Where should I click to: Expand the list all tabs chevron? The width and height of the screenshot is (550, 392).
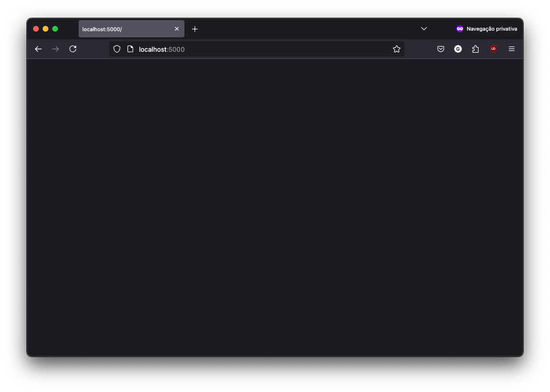coord(424,29)
